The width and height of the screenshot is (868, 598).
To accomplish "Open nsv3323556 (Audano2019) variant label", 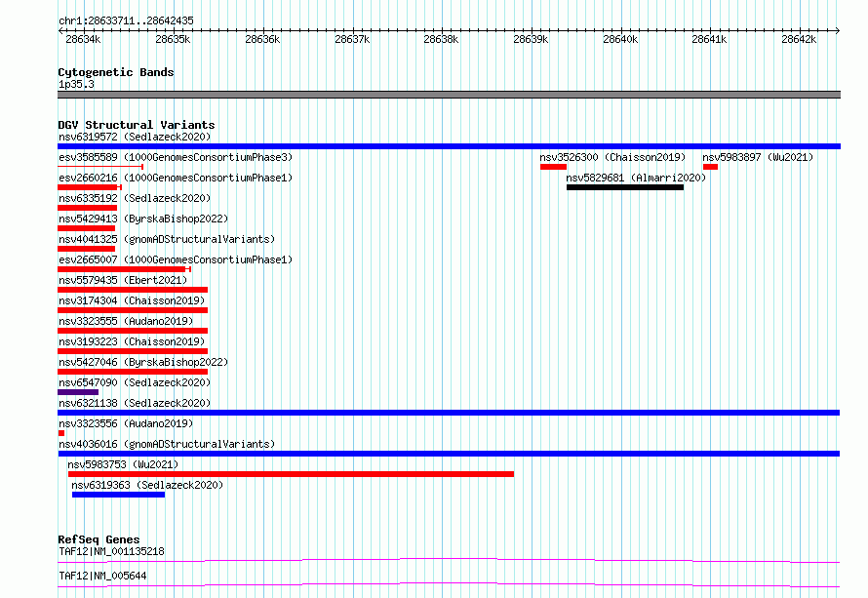I will pos(126,423).
